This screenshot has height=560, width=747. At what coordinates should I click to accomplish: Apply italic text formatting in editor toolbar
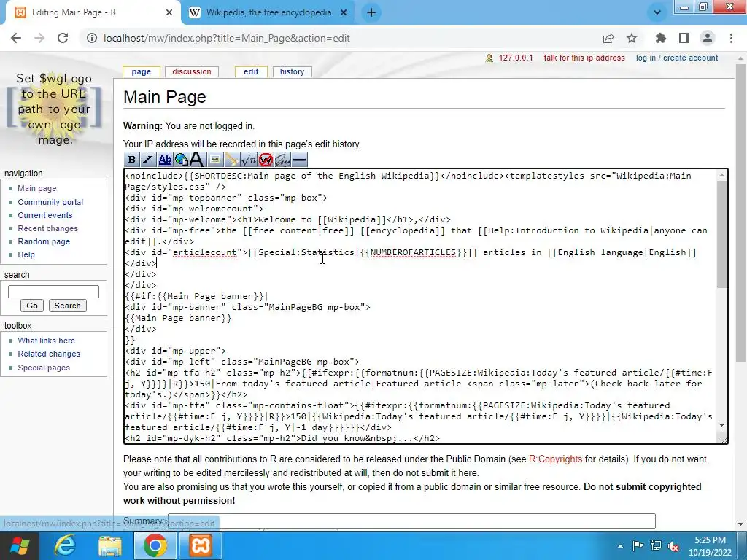(148, 160)
